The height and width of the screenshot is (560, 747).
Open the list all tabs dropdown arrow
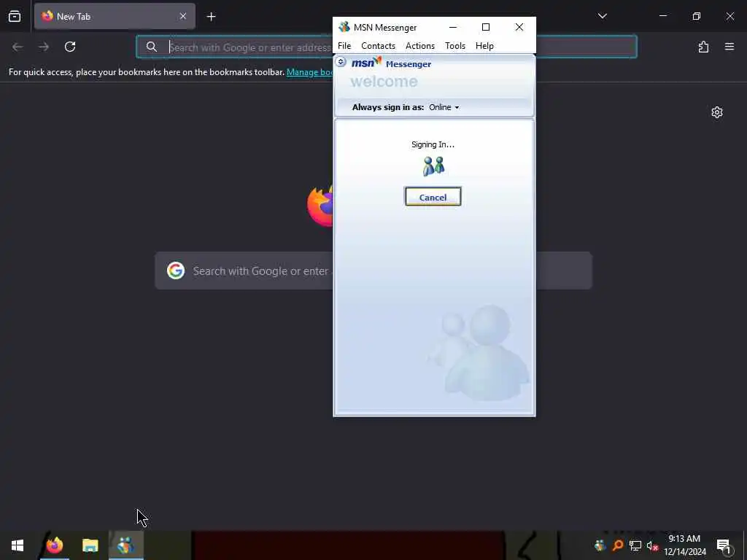(x=602, y=16)
